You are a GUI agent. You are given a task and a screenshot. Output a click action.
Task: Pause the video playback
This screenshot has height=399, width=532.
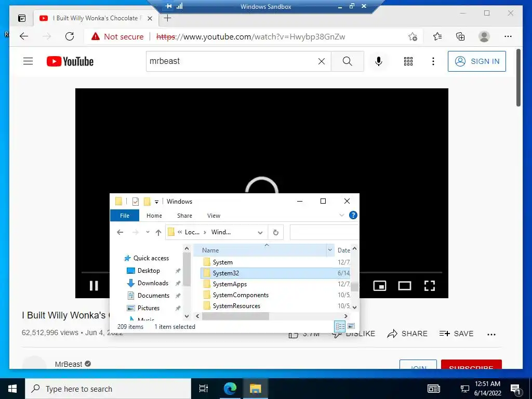[x=94, y=286]
